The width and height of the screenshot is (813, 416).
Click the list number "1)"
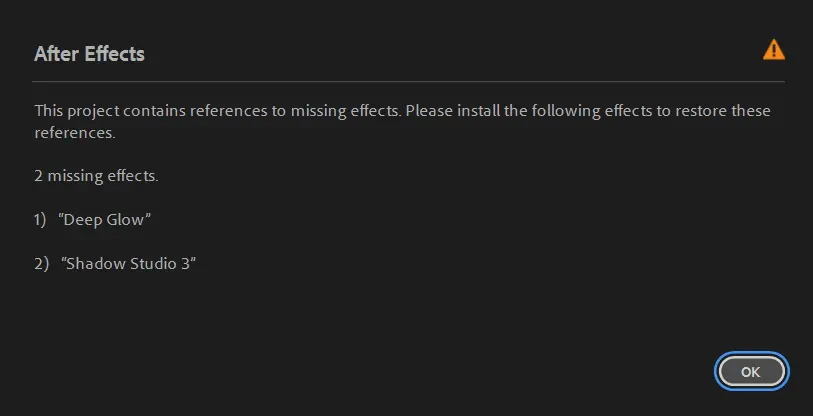point(40,219)
